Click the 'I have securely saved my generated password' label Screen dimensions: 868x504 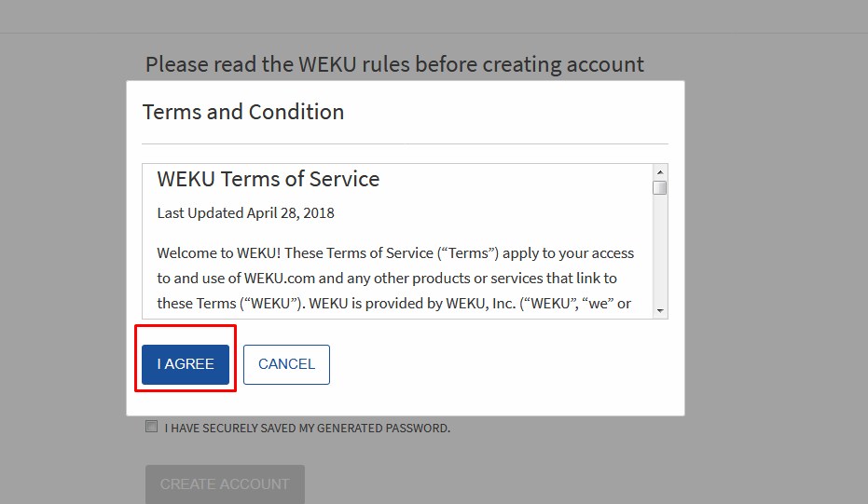click(x=308, y=429)
